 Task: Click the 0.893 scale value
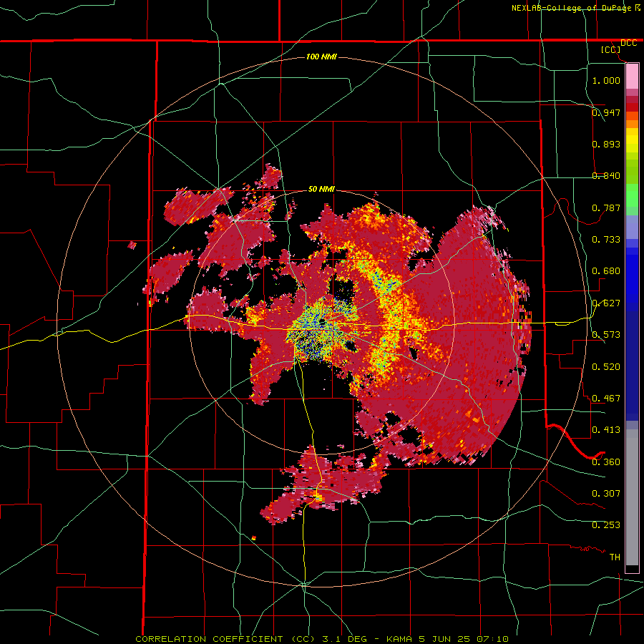click(606, 144)
